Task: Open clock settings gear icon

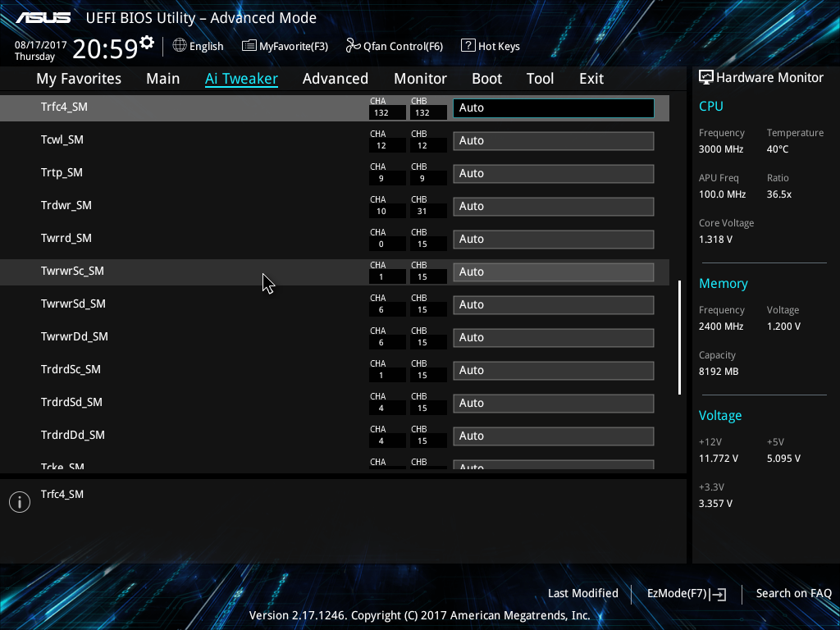Action: tap(146, 43)
